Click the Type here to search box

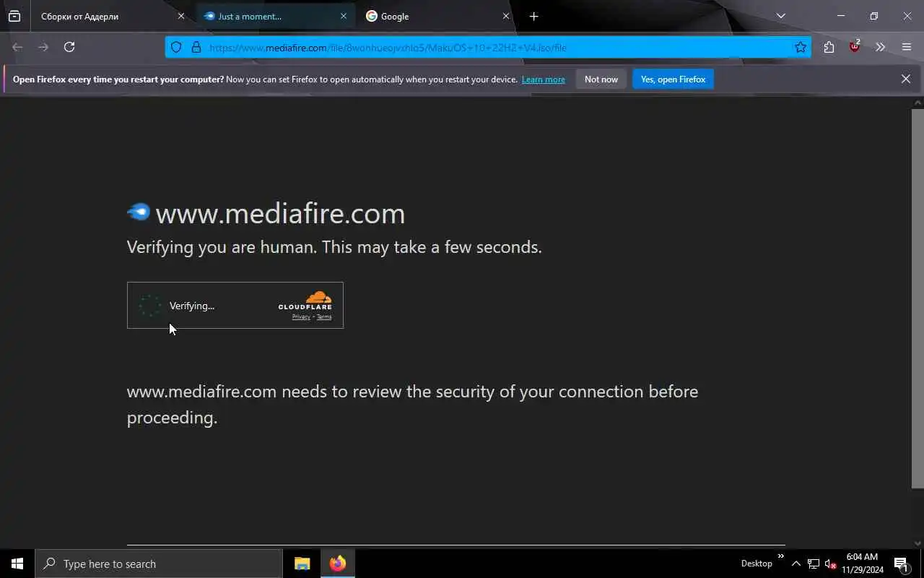[159, 564]
